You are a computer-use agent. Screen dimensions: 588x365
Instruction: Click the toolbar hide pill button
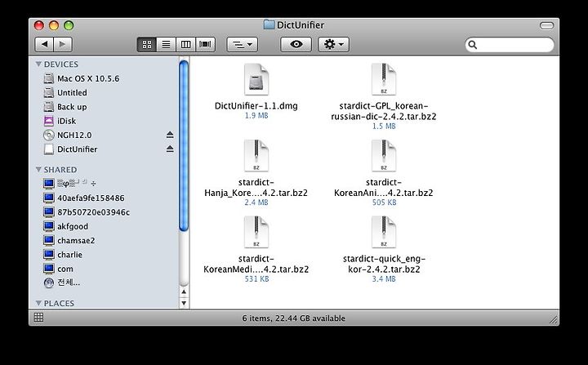tap(546, 25)
